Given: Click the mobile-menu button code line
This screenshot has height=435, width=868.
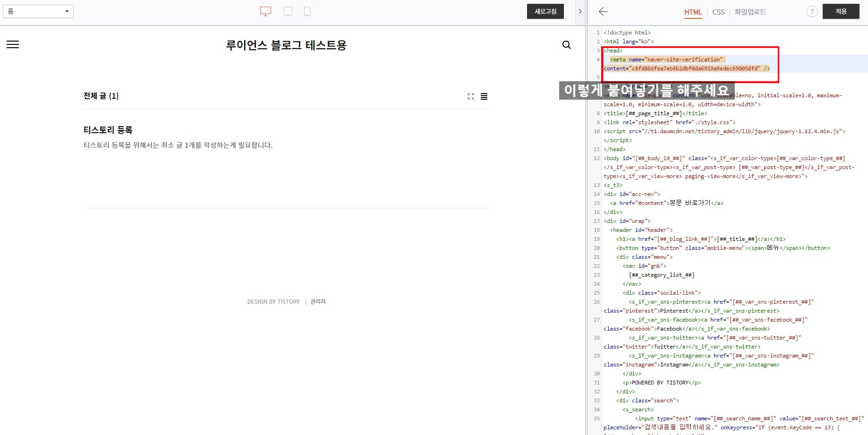Looking at the screenshot, I should pyautogui.click(x=723, y=248).
